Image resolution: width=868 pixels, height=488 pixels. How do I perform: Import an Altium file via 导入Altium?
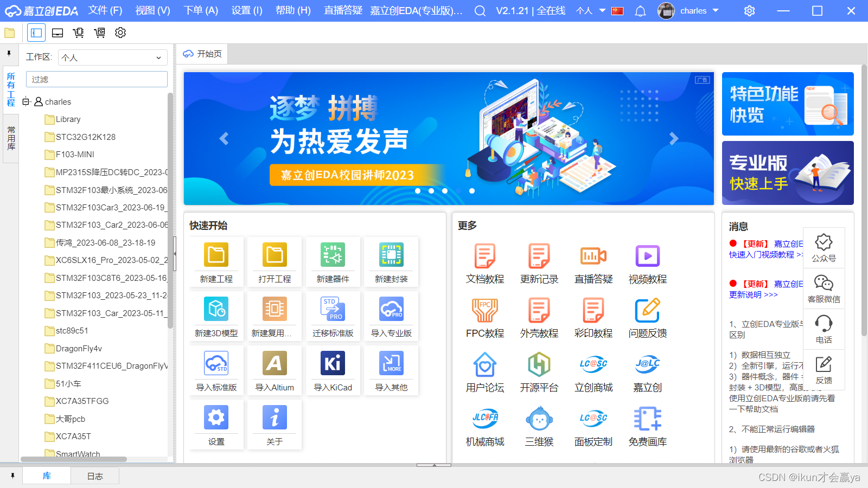coord(275,363)
